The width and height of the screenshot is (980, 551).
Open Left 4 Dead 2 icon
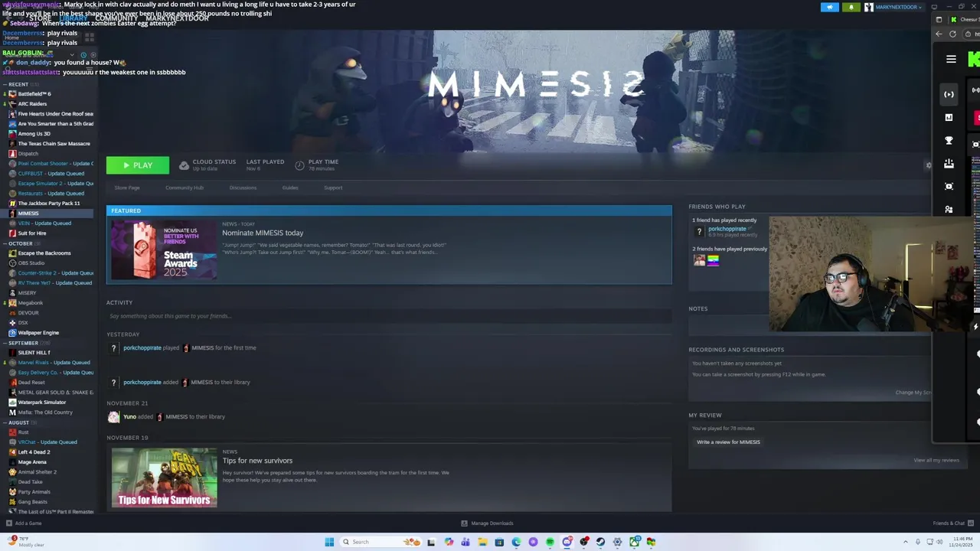pos(12,452)
